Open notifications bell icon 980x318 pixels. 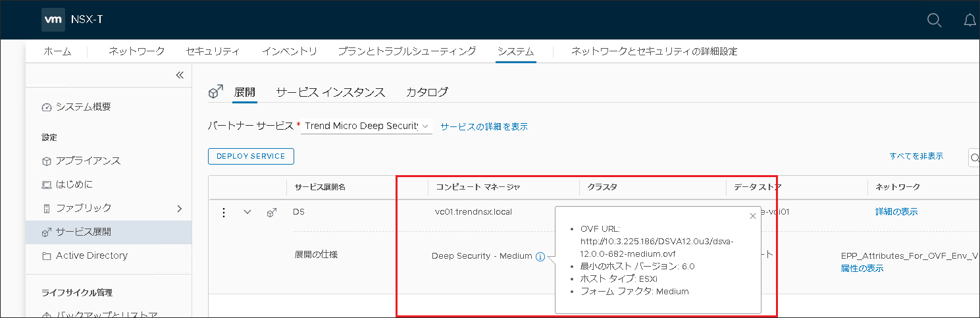[x=969, y=20]
